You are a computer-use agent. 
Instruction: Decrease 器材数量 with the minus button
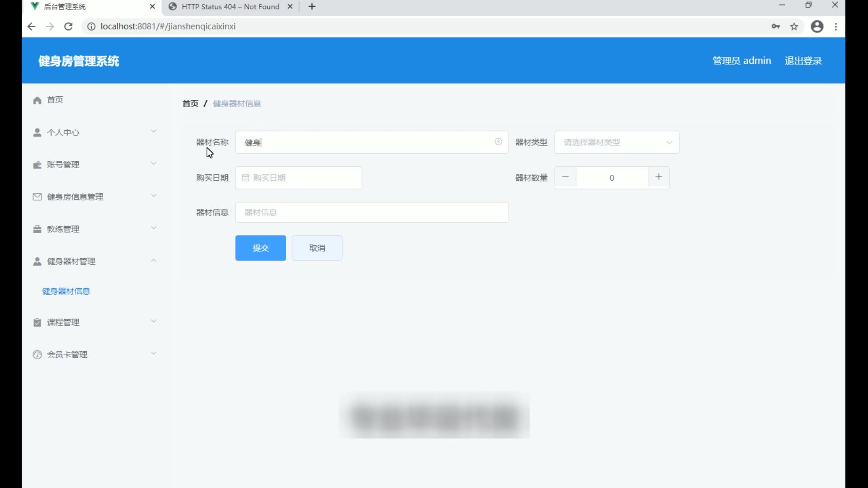tap(566, 177)
